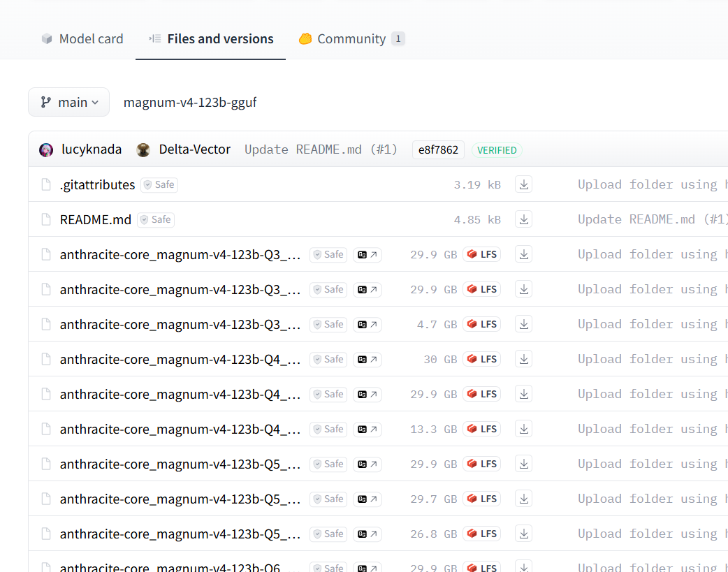Click Safe badge on 4.7 GB Q3 row
This screenshot has width=728, height=572.
[x=328, y=324]
